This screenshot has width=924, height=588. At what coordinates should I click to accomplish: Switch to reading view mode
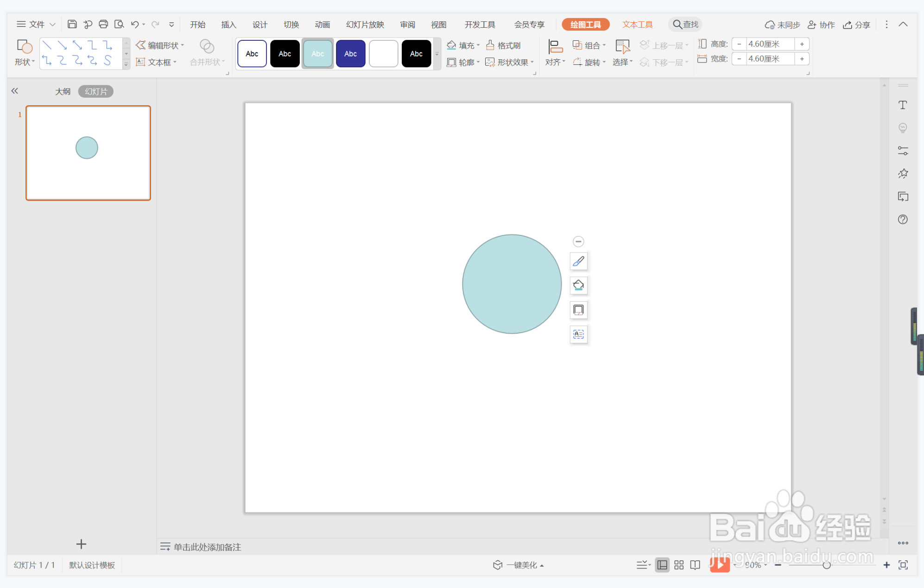coord(695,565)
